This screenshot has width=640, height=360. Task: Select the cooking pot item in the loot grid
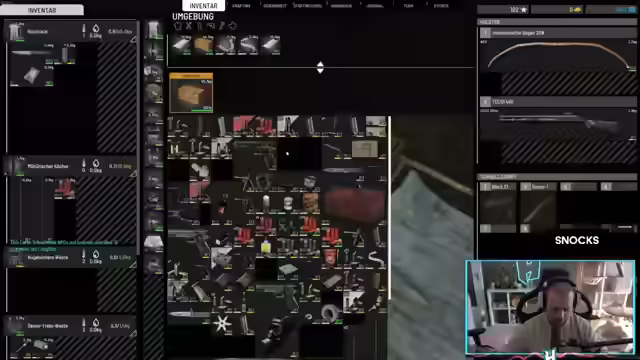[x=310, y=182]
